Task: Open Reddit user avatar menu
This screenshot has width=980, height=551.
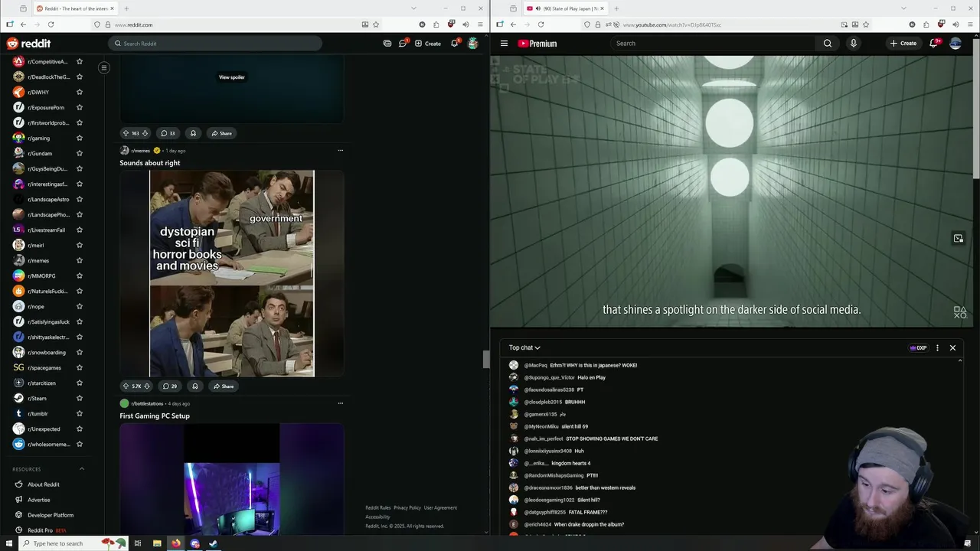Action: (473, 44)
